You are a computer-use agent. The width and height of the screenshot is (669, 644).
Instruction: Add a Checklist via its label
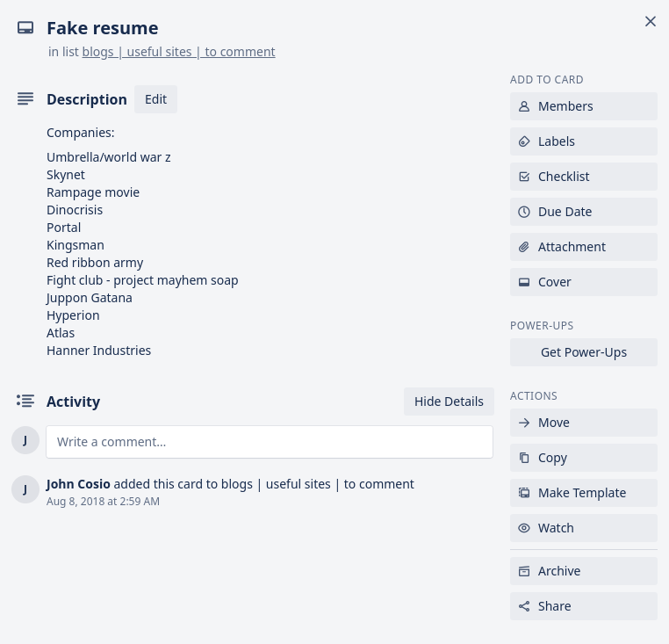[x=564, y=177]
